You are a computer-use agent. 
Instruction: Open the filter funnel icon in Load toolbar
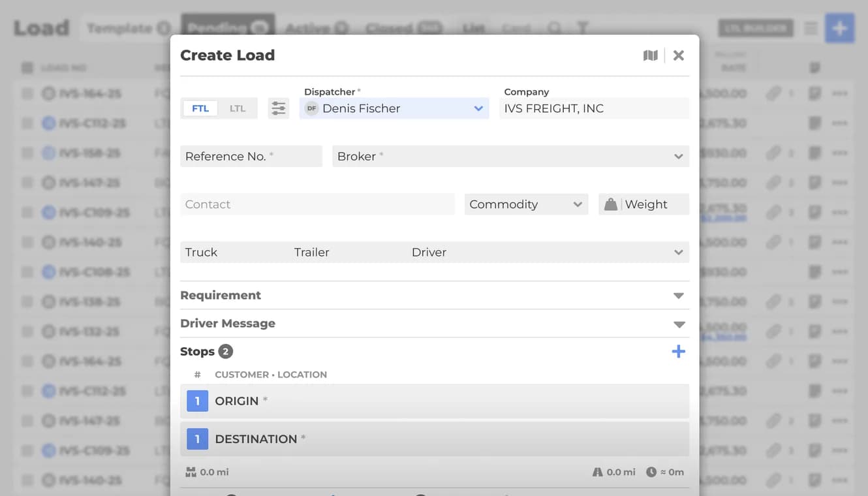[582, 28]
